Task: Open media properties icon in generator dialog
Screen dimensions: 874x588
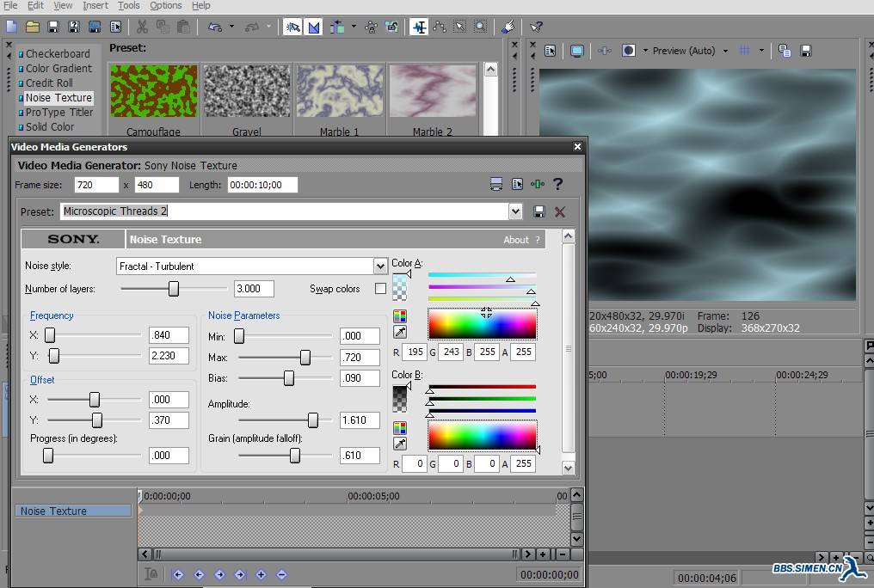Action: point(517,184)
